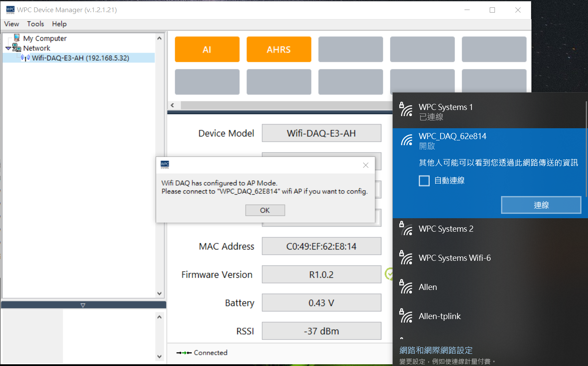Click the WPC_DAQ_62e814 open wifi signal icon
The width and height of the screenshot is (588, 366).
click(x=406, y=140)
